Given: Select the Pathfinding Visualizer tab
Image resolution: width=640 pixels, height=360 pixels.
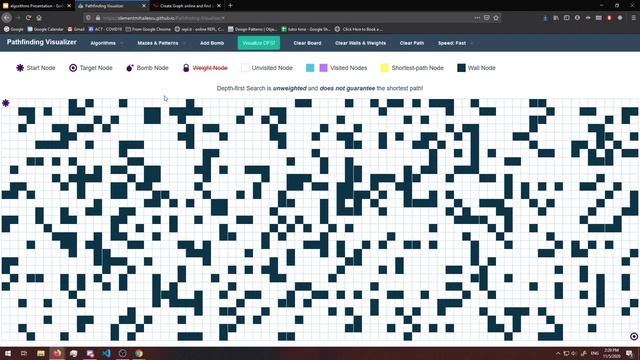Looking at the screenshot, I should (x=111, y=6).
